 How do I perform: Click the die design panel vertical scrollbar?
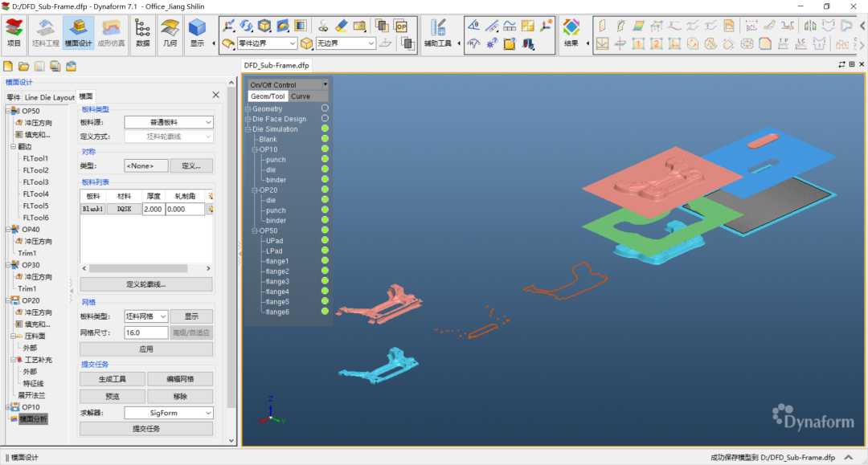(231, 247)
